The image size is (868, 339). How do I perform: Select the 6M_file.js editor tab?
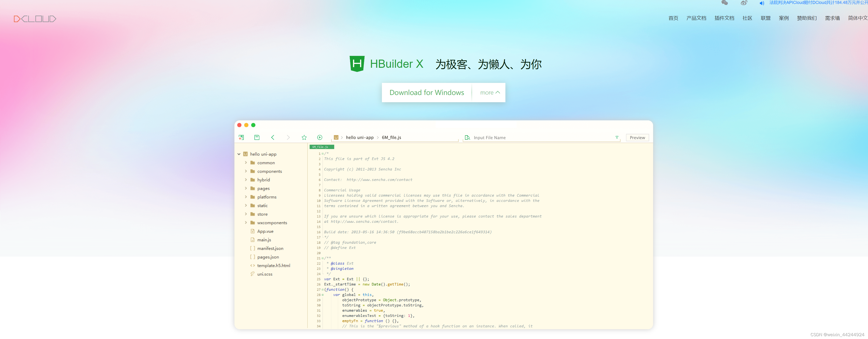click(x=321, y=147)
